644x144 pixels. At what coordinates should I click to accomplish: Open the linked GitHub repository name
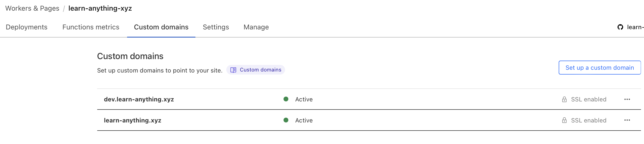(x=635, y=27)
